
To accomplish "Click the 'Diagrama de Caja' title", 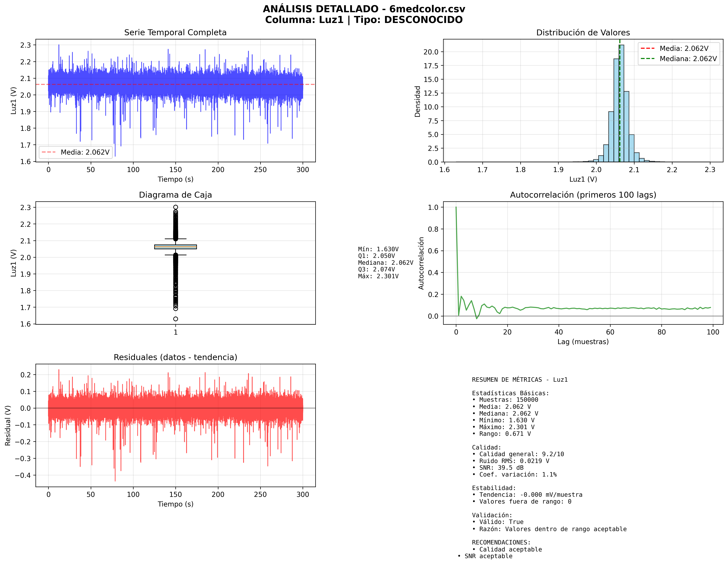I will (175, 195).
